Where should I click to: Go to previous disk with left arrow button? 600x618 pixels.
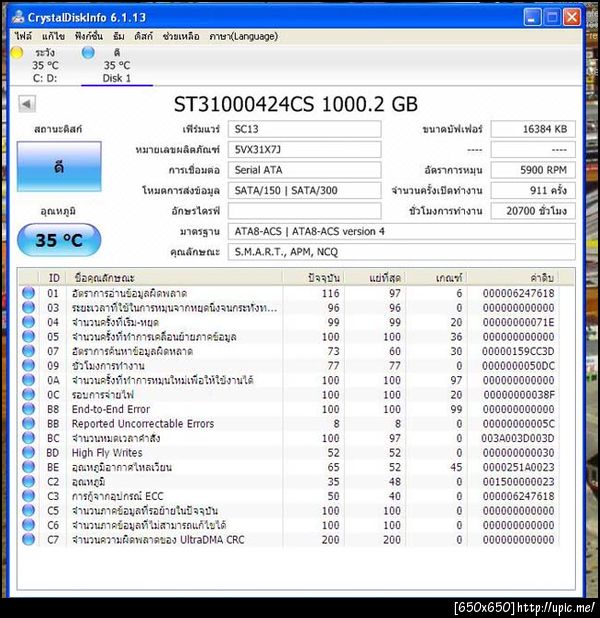(x=27, y=104)
